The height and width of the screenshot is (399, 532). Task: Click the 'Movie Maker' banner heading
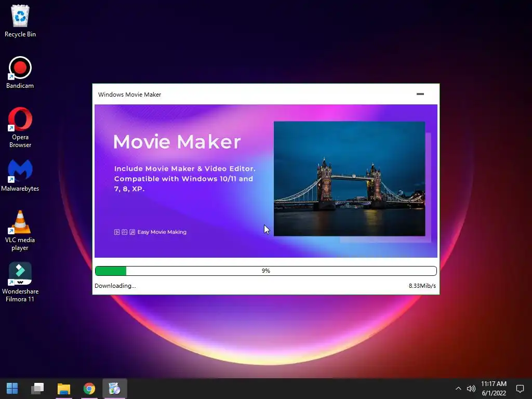(x=177, y=141)
